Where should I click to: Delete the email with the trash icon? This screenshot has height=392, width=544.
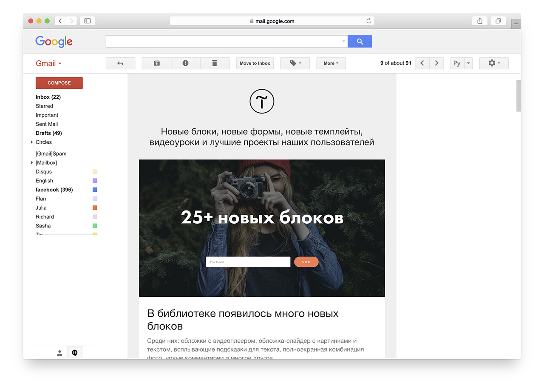(x=215, y=63)
